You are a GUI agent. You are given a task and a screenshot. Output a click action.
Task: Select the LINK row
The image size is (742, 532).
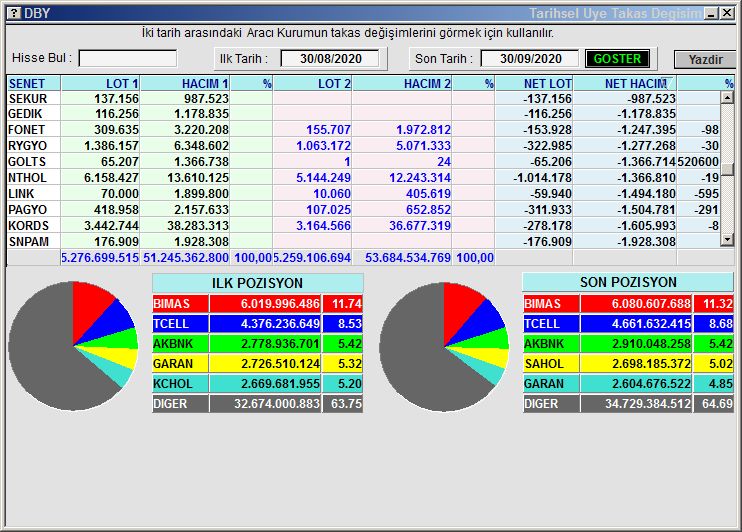(363, 194)
